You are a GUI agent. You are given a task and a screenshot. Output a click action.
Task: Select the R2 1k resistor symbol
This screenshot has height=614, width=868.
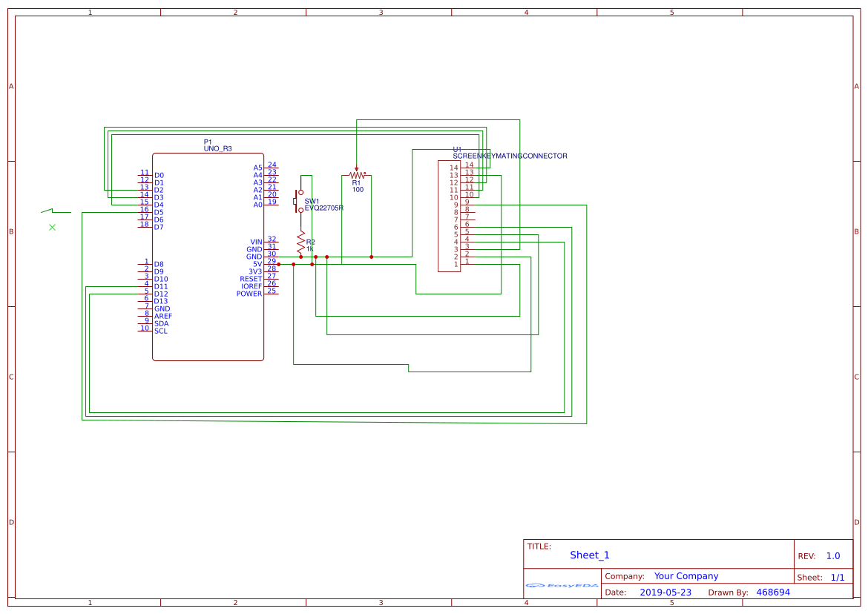[x=300, y=242]
